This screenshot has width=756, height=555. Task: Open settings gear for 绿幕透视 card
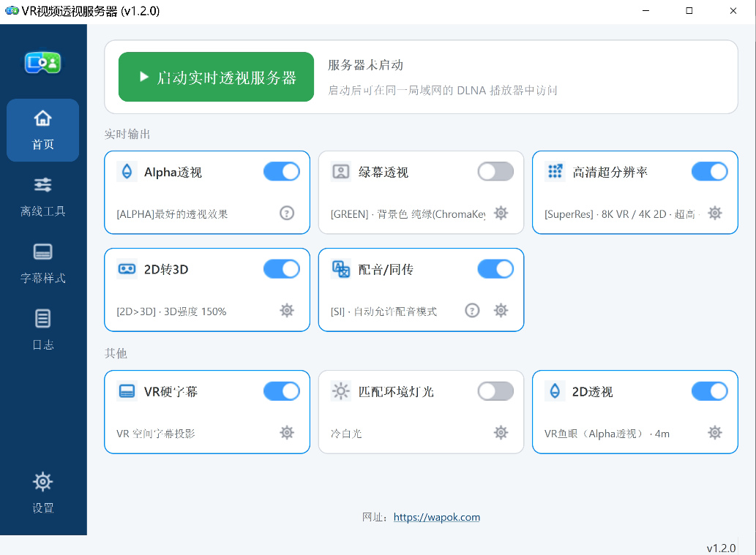(x=501, y=213)
